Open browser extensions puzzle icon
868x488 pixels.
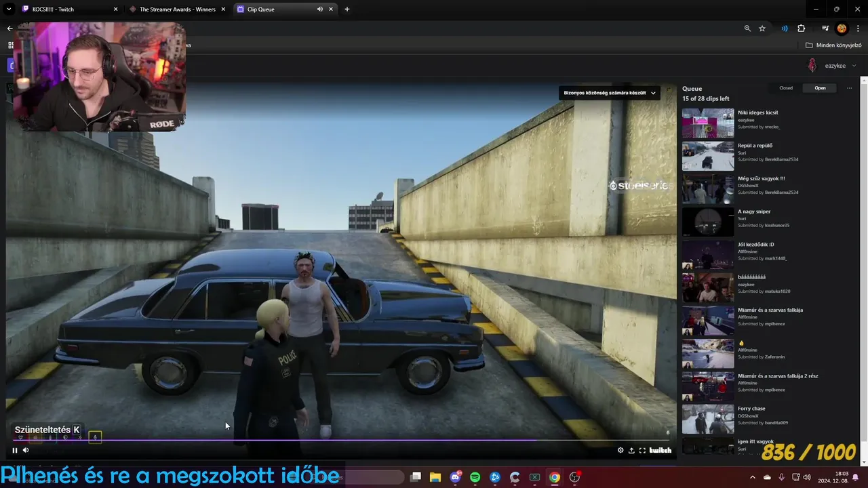802,28
